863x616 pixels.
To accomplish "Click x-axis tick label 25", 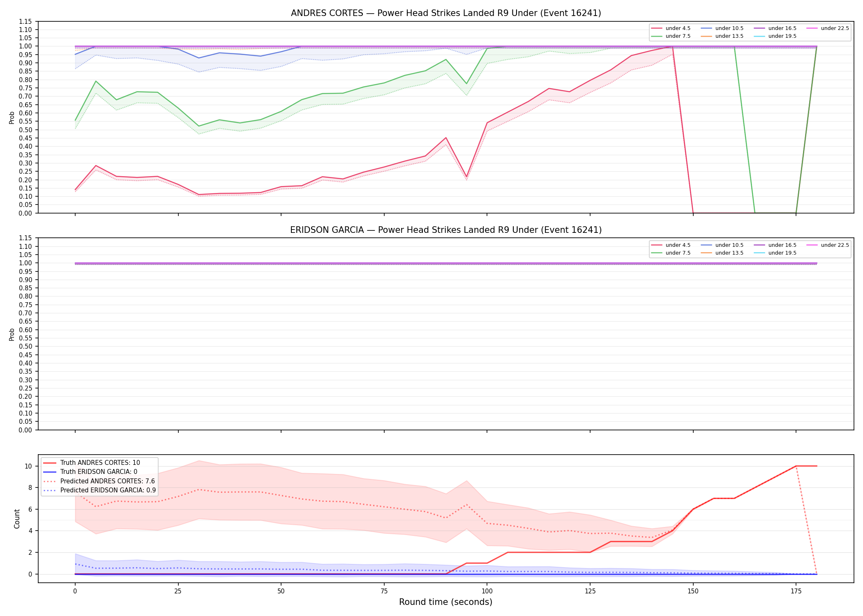I will [x=178, y=591].
